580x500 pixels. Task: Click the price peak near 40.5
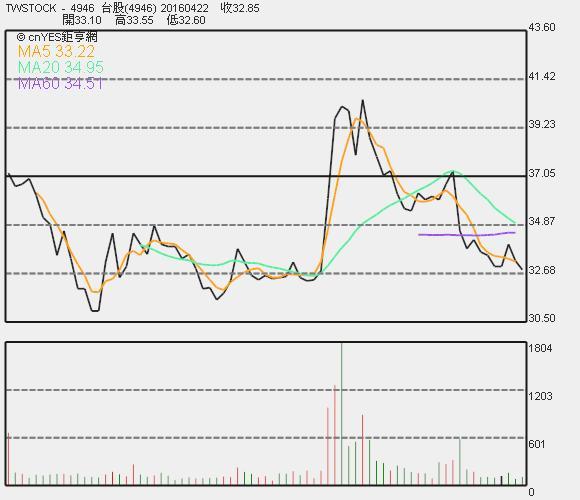[x=362, y=101]
